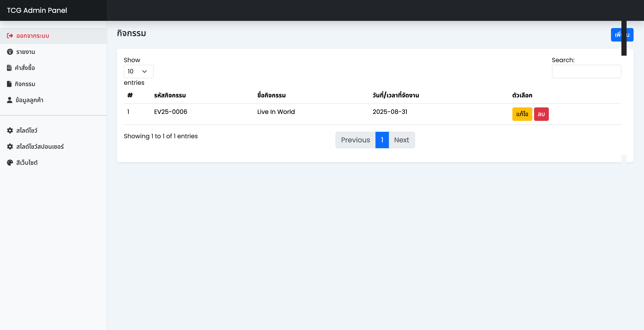Image resolution: width=644 pixels, height=330 pixels.
Task: Sort table by ชื่อกิจกรรม column header
Action: tap(271, 95)
